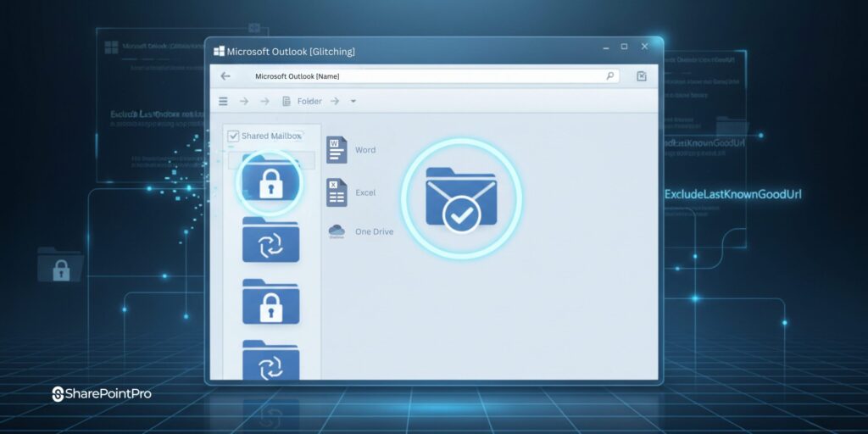This screenshot has width=868, height=434.
Task: Click the glowing locked folder in sidebar
Action: pos(270,181)
